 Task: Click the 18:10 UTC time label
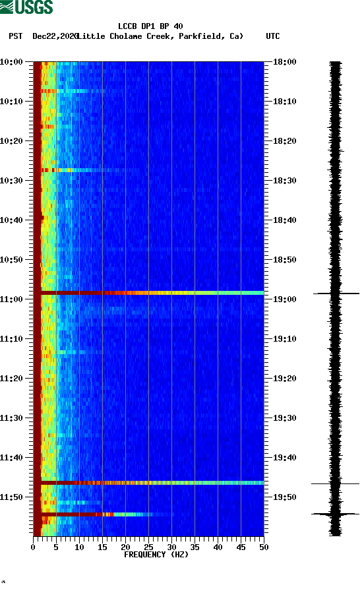[285, 102]
